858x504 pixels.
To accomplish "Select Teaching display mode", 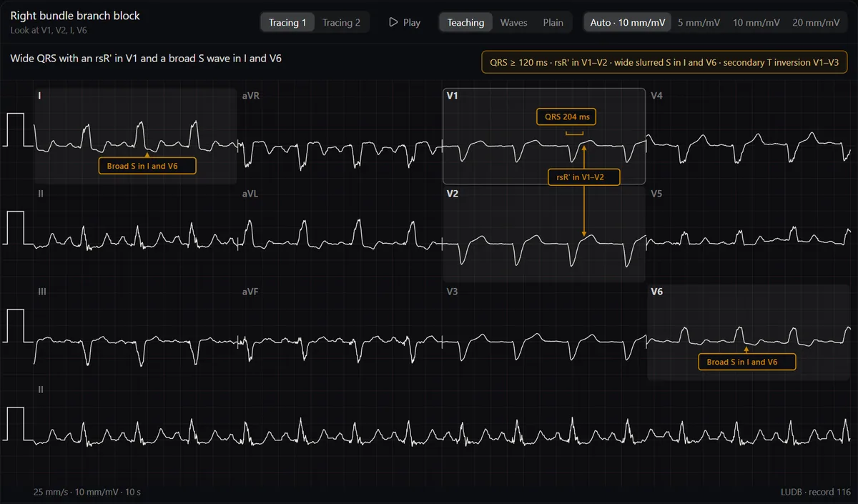I will coord(465,22).
